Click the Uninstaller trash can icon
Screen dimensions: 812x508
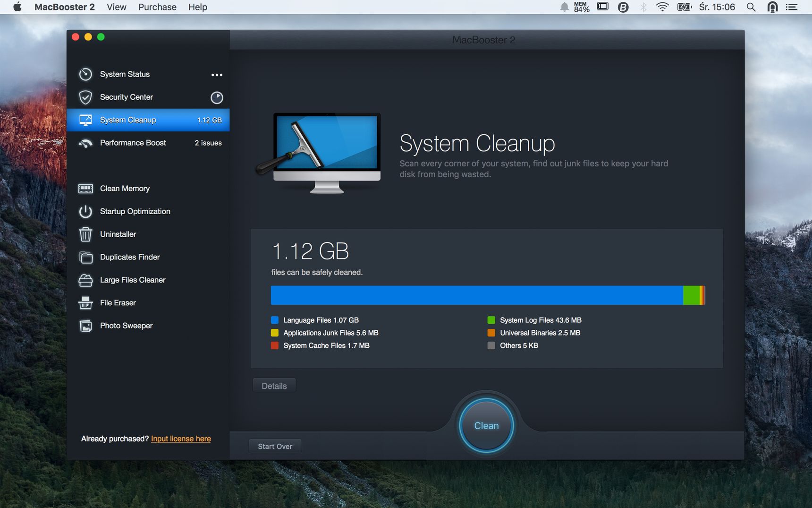pos(85,234)
